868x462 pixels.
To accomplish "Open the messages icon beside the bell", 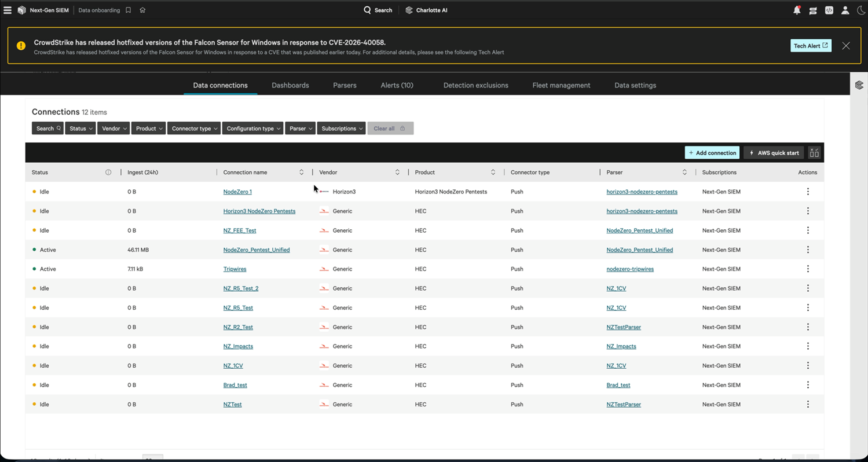I will [x=813, y=10].
